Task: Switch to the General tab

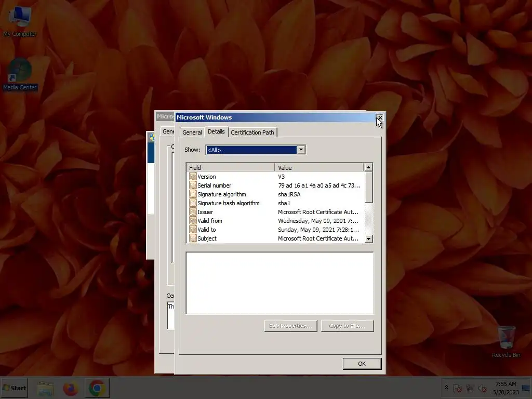Action: [x=192, y=132]
